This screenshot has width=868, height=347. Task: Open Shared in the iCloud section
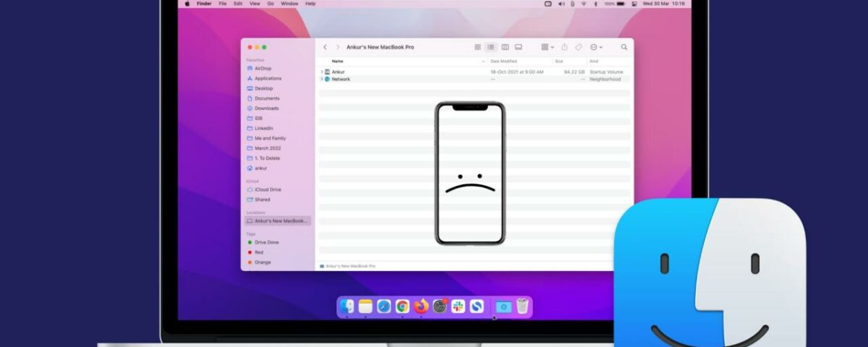coord(258,200)
